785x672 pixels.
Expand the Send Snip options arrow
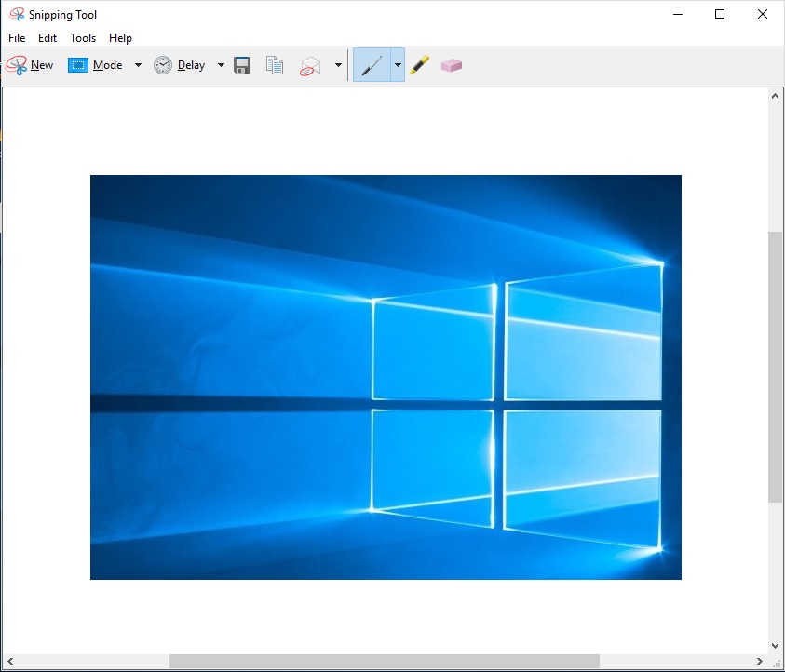[x=337, y=65]
